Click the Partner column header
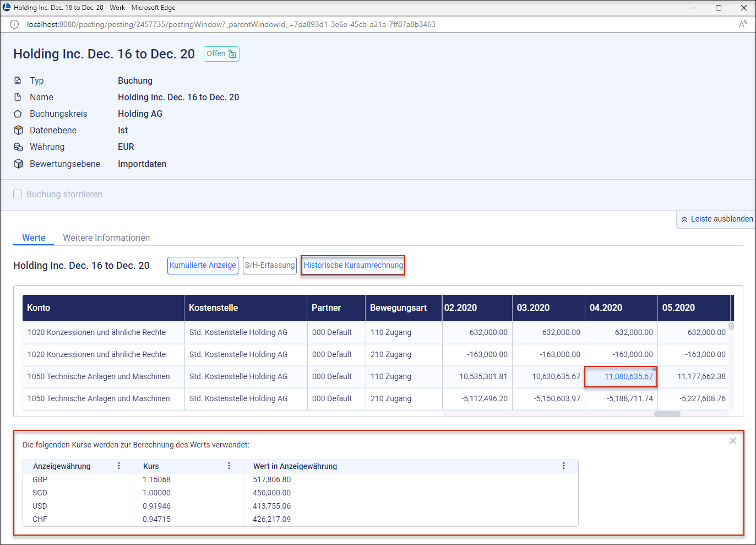 [x=336, y=308]
